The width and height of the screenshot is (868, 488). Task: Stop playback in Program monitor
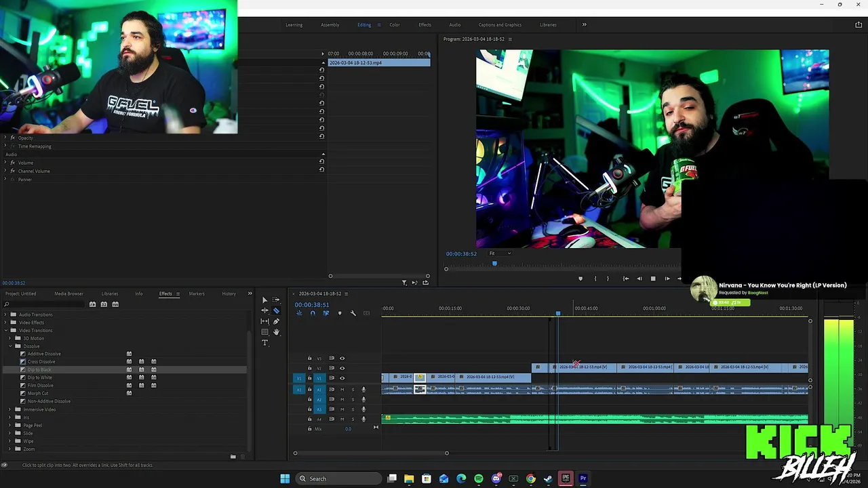[653, 279]
